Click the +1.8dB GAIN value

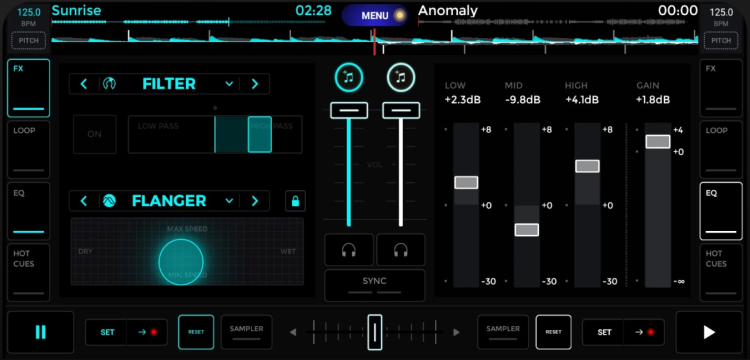(x=653, y=100)
